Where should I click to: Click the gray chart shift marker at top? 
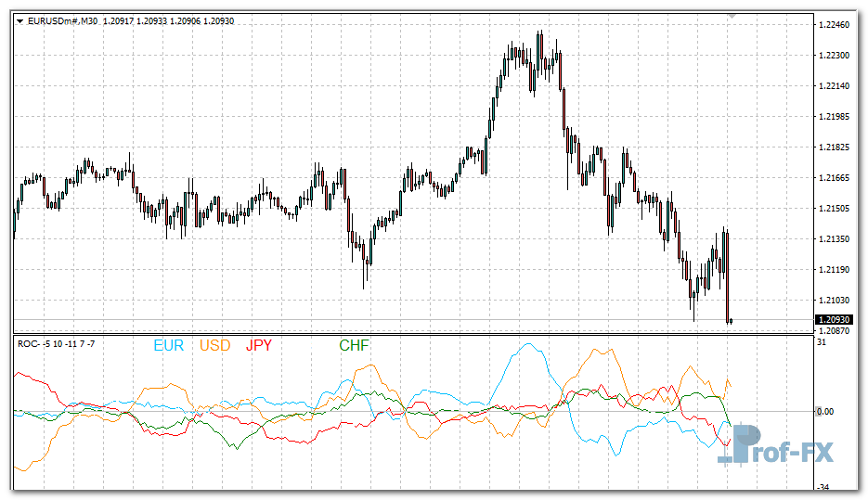click(x=732, y=17)
